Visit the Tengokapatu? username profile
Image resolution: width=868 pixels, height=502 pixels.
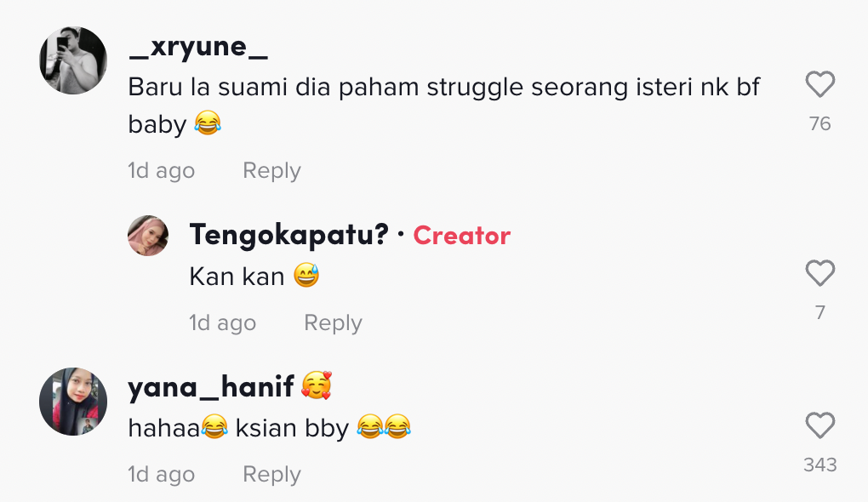(x=288, y=235)
